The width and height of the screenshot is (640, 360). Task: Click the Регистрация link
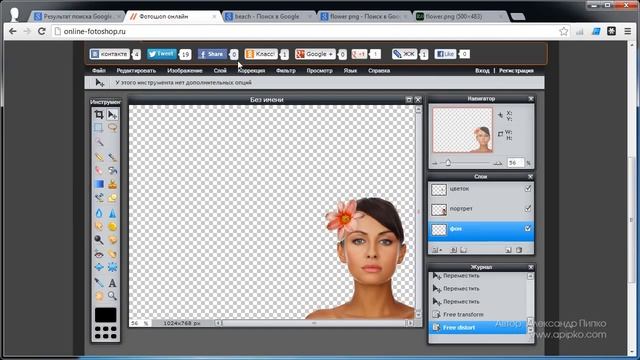point(516,71)
